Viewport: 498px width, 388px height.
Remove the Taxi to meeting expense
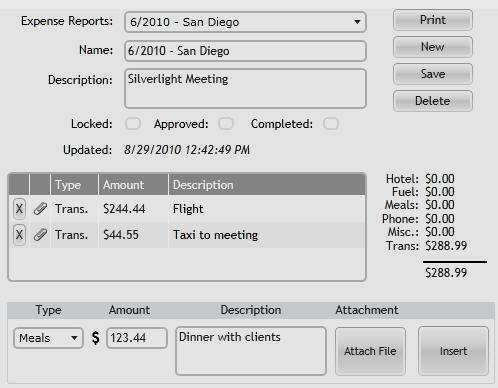click(19, 235)
